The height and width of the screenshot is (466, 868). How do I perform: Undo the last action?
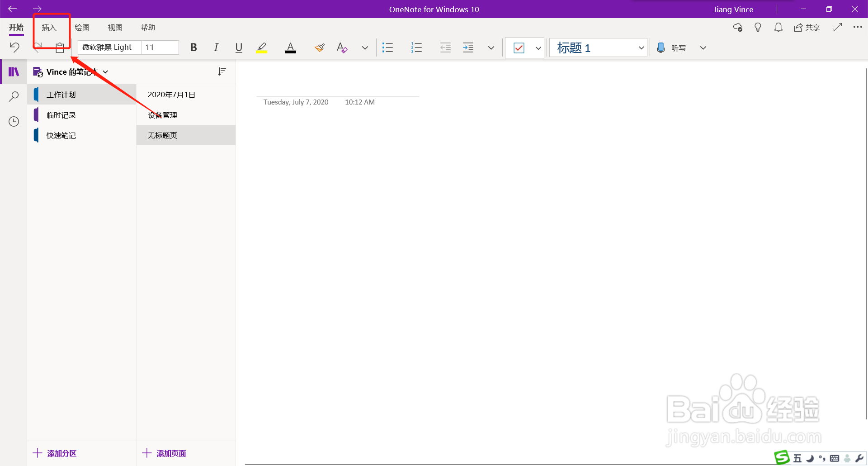[14, 48]
